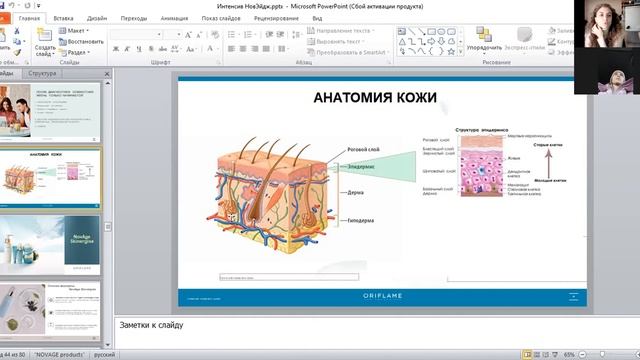Toggle italic К formatting

point(127,49)
